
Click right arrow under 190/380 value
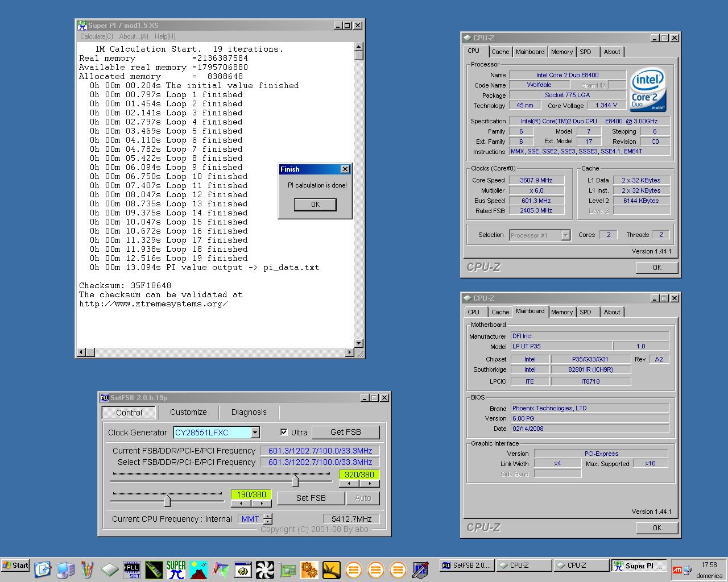(x=262, y=504)
